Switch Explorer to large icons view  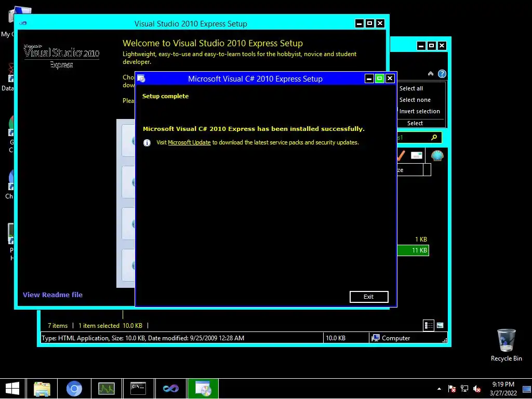(x=440, y=325)
